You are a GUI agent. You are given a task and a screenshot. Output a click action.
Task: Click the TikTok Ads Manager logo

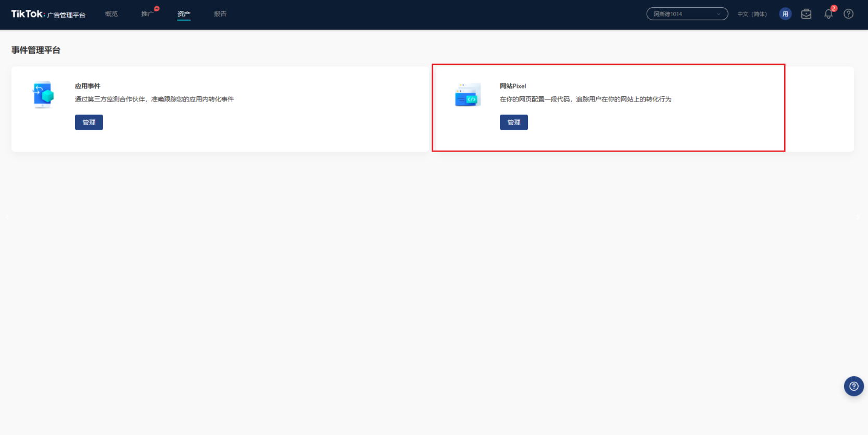pos(48,14)
